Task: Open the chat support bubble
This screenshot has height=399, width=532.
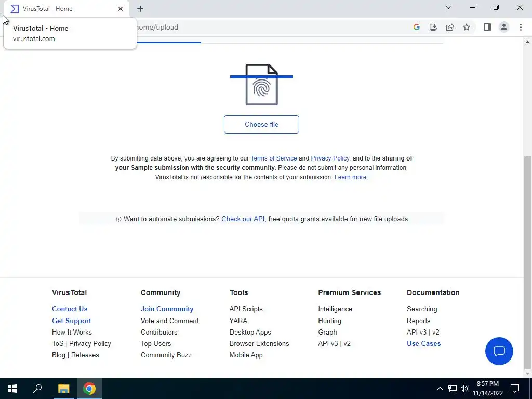Action: pos(499,351)
